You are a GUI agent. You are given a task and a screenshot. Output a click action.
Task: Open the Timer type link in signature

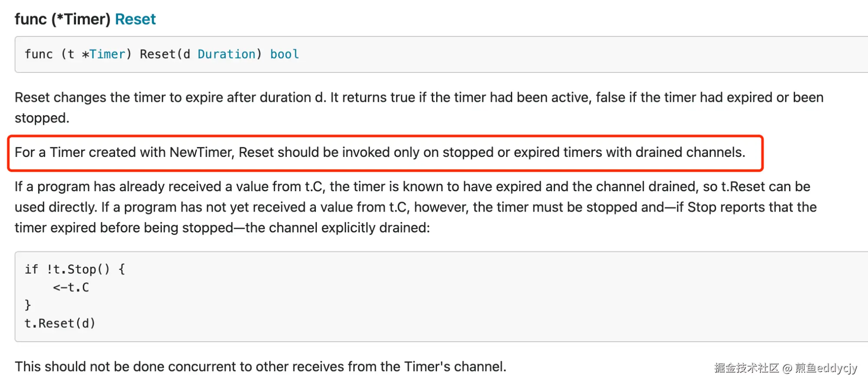107,54
